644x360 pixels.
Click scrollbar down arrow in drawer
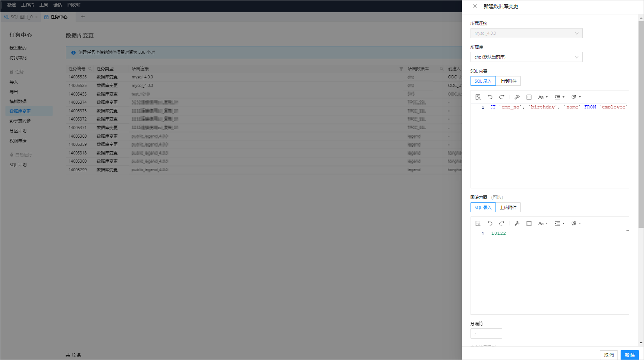(x=641, y=343)
